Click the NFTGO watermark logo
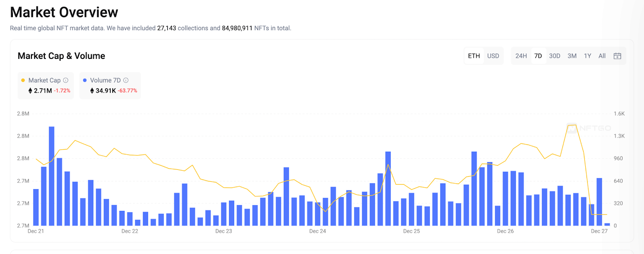This screenshot has width=644, height=254. pos(589,128)
